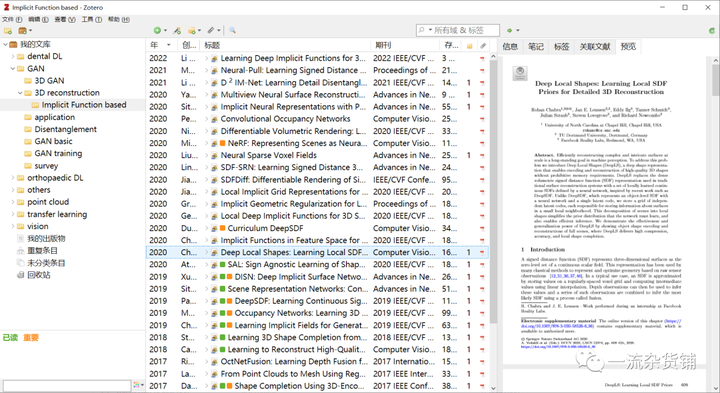Screen dimensions: 720x393
Task: Click PDF icon in Convolutional Occupancy Networks row
Action: pos(482,119)
